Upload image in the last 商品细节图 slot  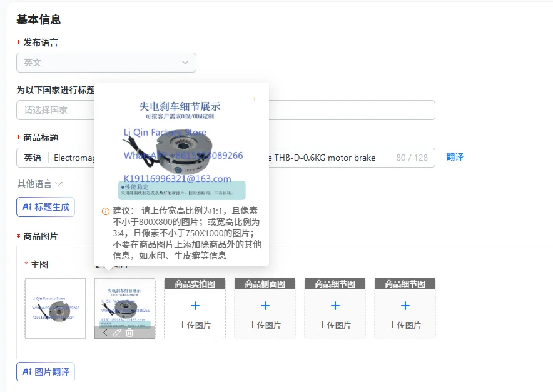pyautogui.click(x=405, y=308)
